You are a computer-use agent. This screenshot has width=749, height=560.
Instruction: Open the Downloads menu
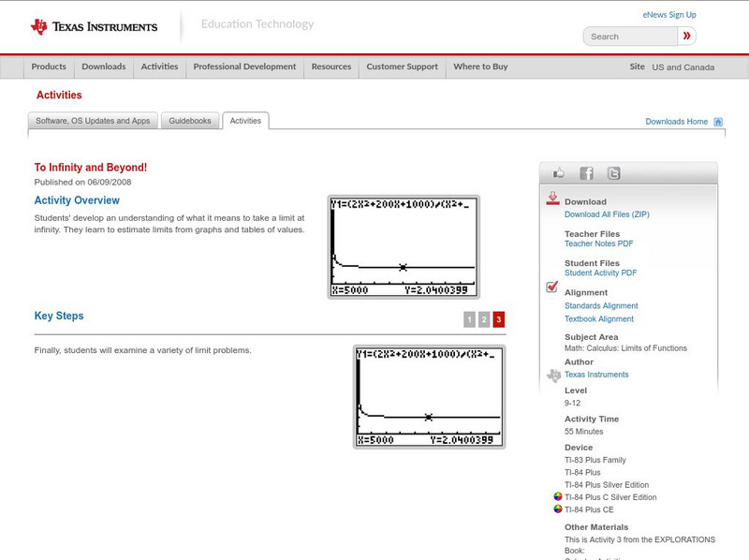(104, 66)
